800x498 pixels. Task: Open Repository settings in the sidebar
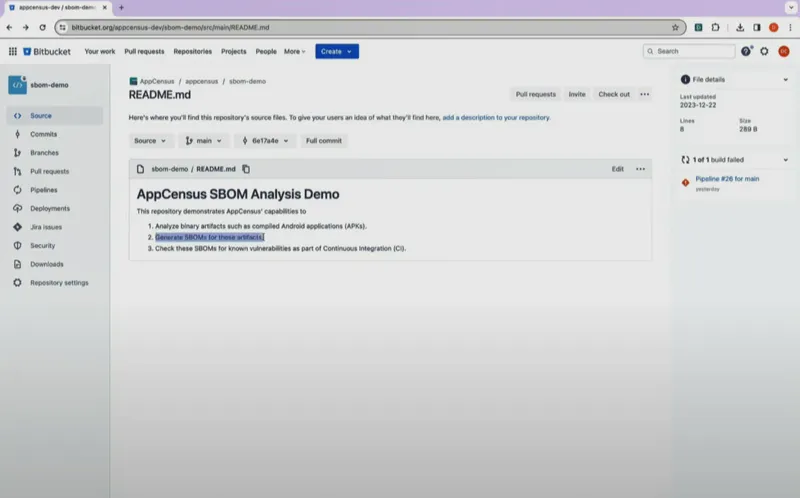point(55,283)
